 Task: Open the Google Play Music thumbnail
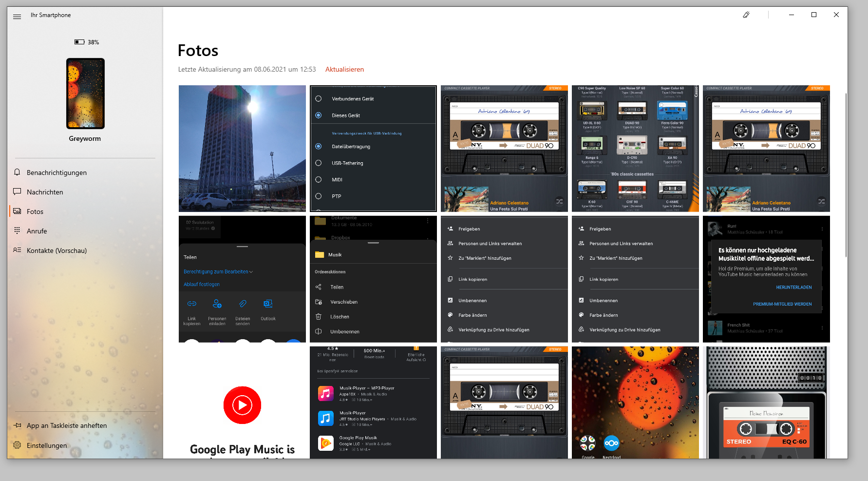point(242,403)
